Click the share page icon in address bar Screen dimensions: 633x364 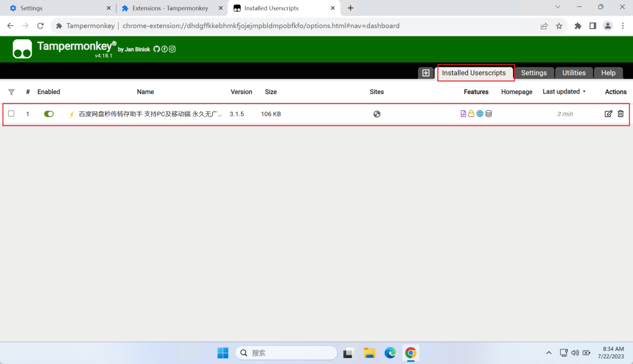click(x=544, y=26)
